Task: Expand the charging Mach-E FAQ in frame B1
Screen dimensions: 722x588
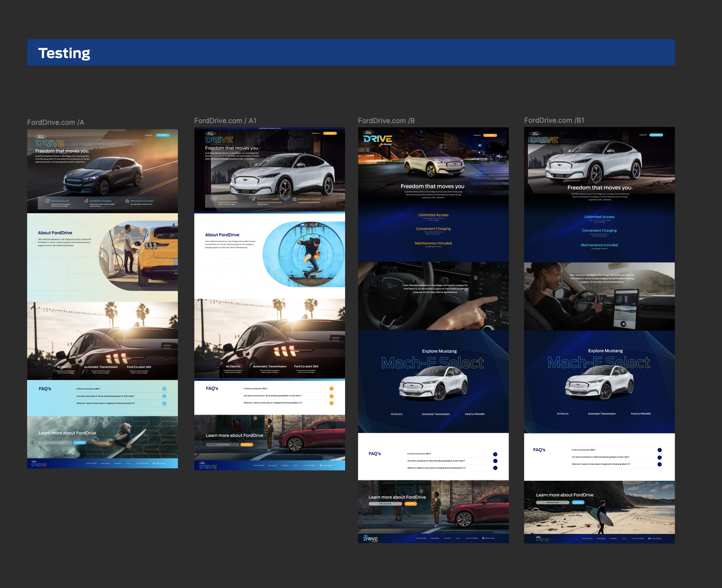Action: 660,464
